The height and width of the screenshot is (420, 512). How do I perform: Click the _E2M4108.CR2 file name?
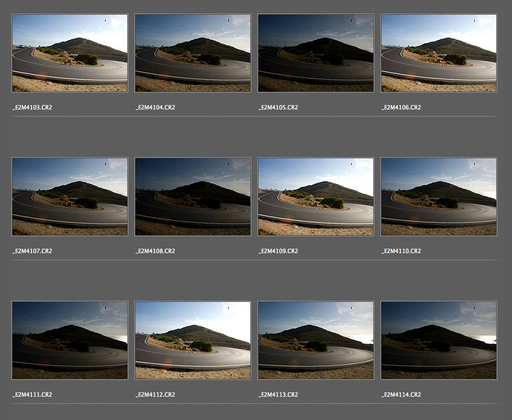tap(155, 251)
